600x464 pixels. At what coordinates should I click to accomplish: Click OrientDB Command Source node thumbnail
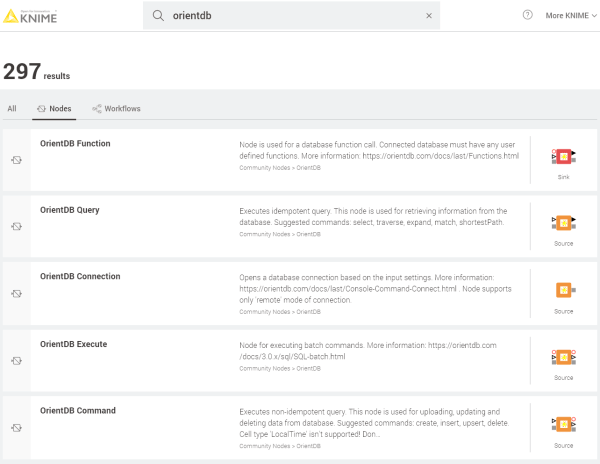click(564, 424)
